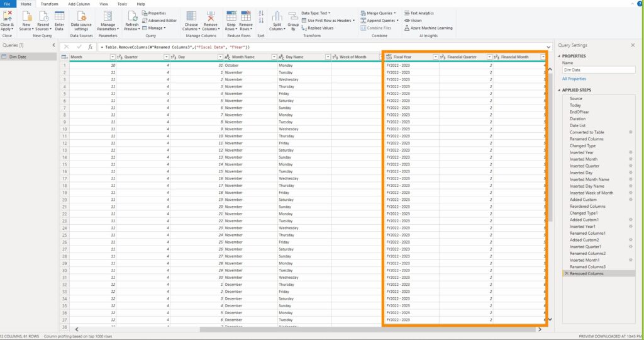Select the Source applied step
Viewport: 644px width, 340px height.
click(576, 99)
